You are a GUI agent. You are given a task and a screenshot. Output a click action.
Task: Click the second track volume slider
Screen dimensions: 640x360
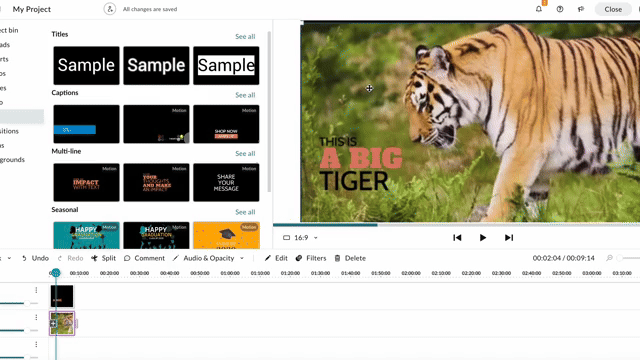coord(19,330)
